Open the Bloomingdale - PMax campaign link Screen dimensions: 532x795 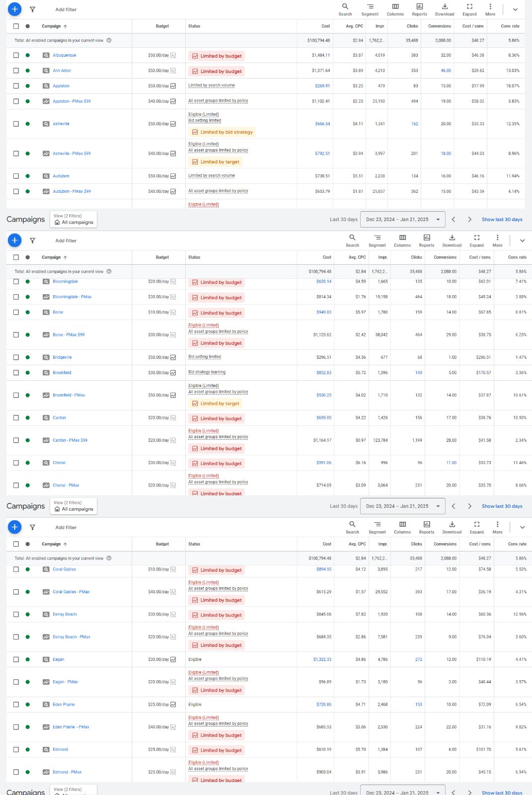[72, 297]
